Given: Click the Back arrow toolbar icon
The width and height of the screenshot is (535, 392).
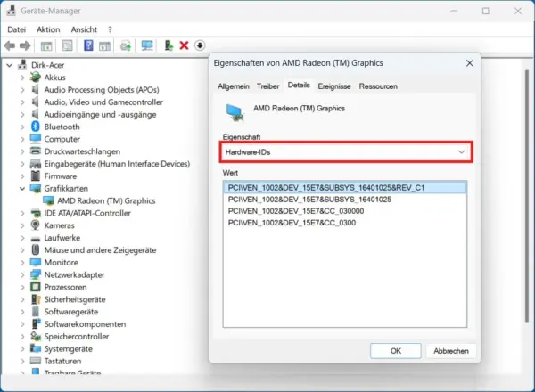Looking at the screenshot, I should pyautogui.click(x=10, y=45).
